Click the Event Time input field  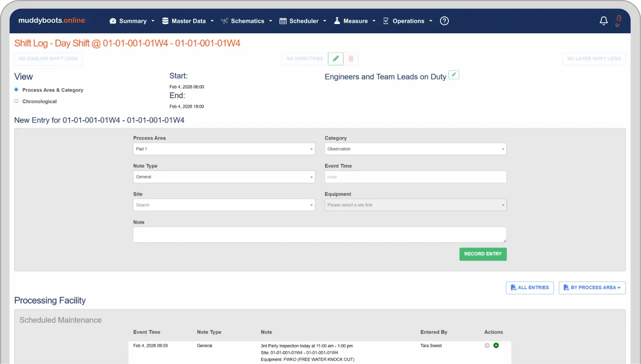[415, 177]
